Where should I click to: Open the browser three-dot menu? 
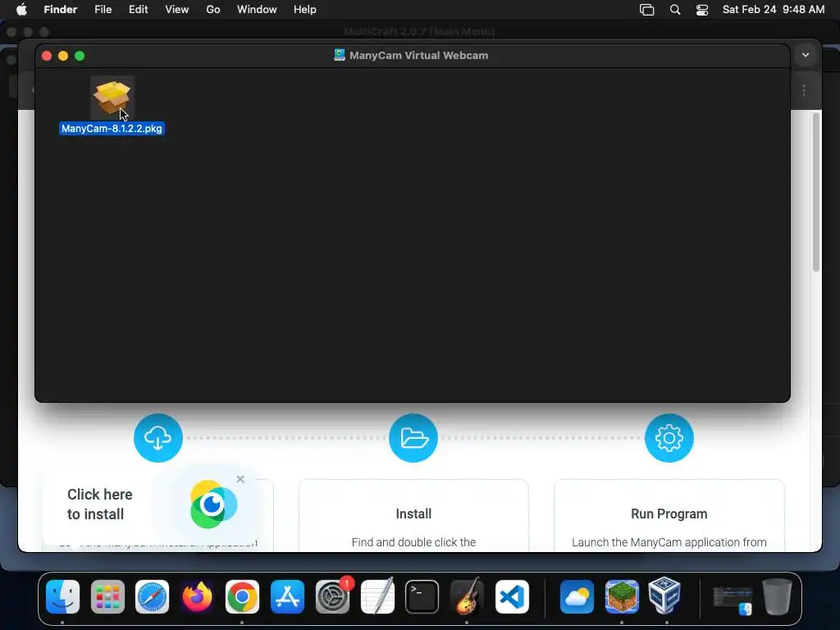[804, 90]
